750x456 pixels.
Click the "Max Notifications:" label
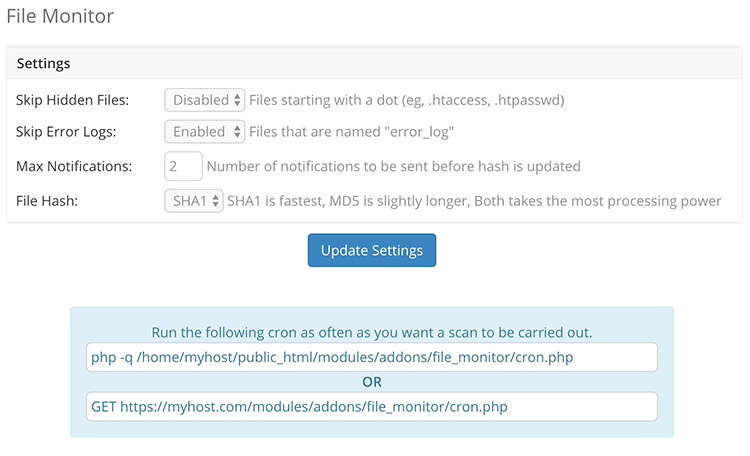click(74, 166)
